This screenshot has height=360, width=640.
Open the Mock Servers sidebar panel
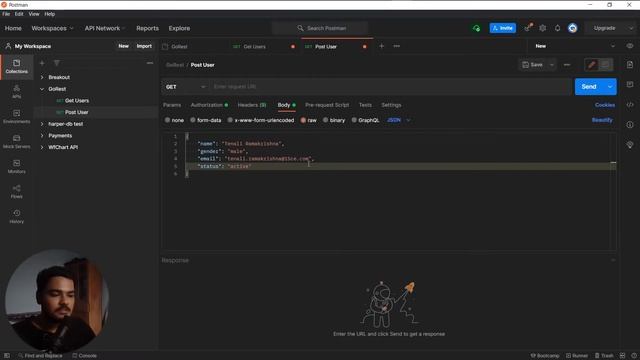coord(16,141)
